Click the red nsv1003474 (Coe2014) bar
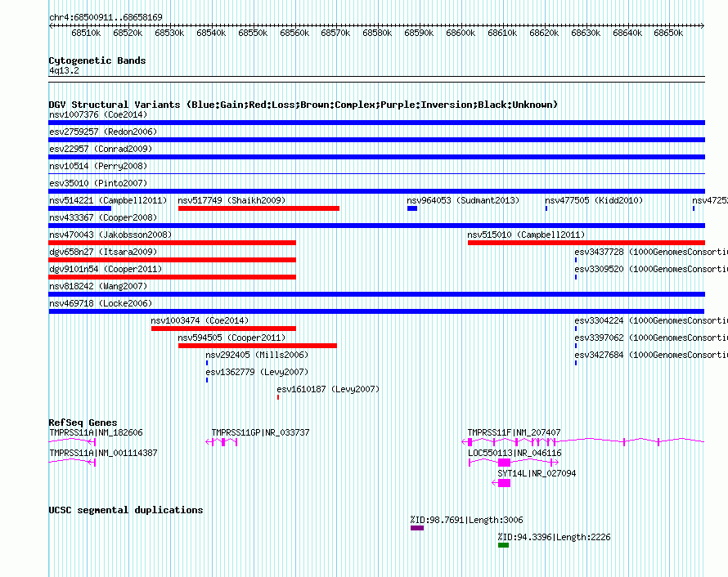 click(223, 329)
